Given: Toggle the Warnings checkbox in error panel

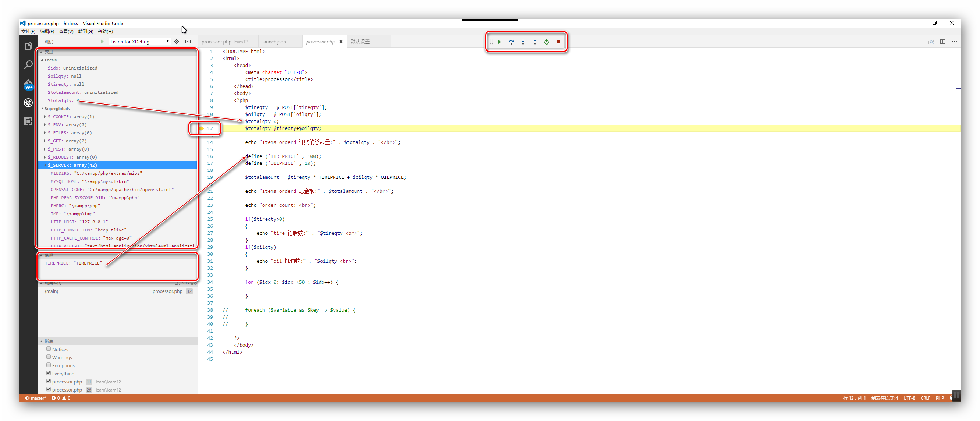Looking at the screenshot, I should [49, 357].
